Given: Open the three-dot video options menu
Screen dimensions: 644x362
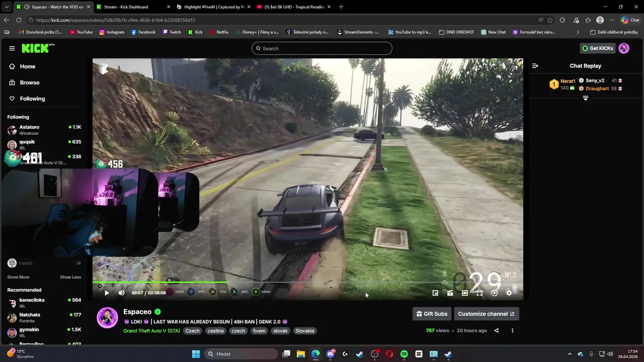Looking at the screenshot, I should pos(512,330).
